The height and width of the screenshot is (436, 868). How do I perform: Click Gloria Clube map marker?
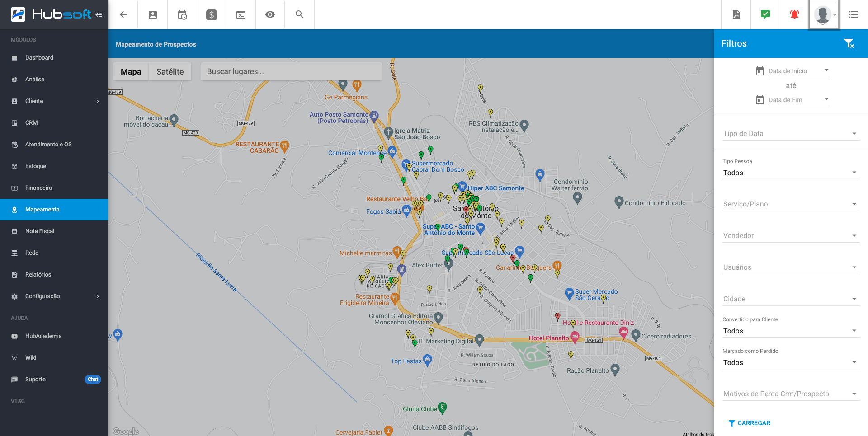tap(443, 408)
